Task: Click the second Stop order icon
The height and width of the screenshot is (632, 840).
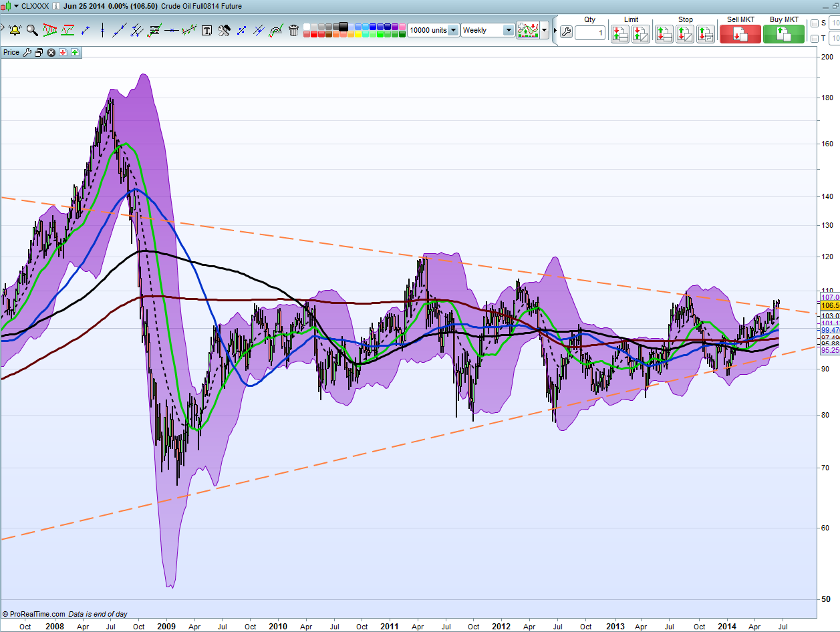Action: pyautogui.click(x=684, y=34)
